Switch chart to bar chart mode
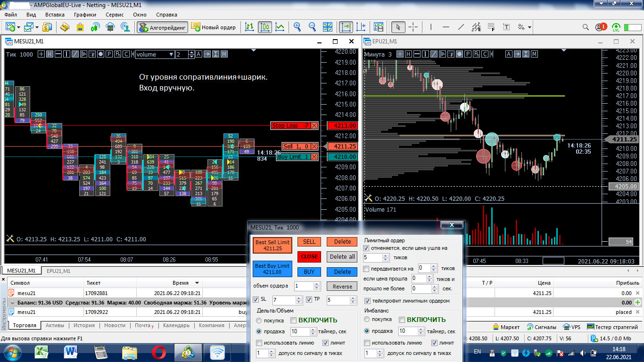The width and height of the screenshot is (644, 362). (250, 27)
